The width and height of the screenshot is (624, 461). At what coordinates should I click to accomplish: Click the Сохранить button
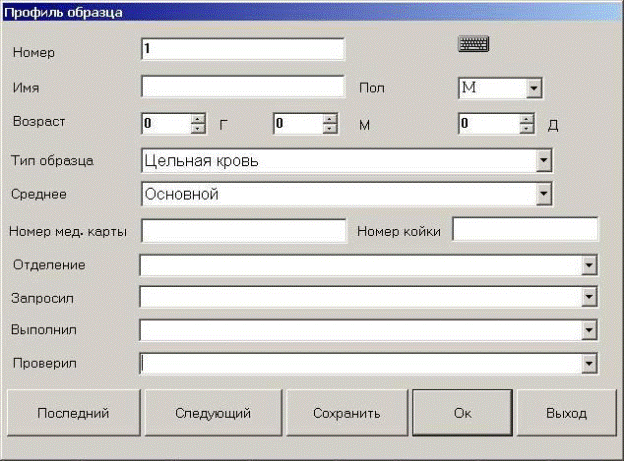pos(347,413)
